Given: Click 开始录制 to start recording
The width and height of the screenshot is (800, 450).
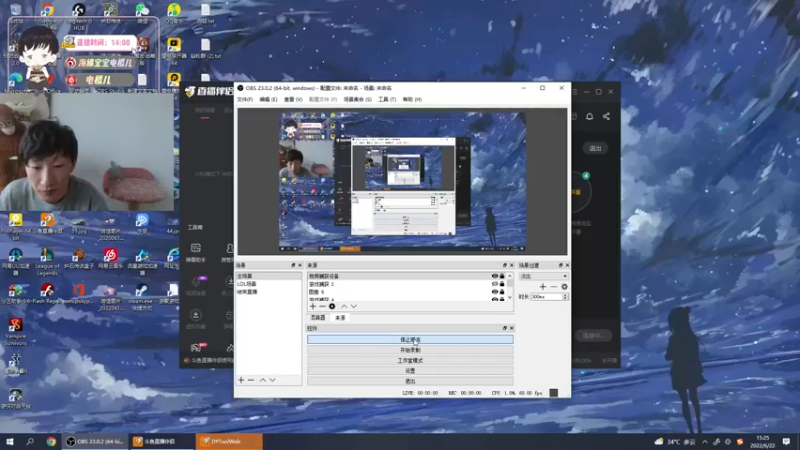Looking at the screenshot, I should (x=410, y=350).
